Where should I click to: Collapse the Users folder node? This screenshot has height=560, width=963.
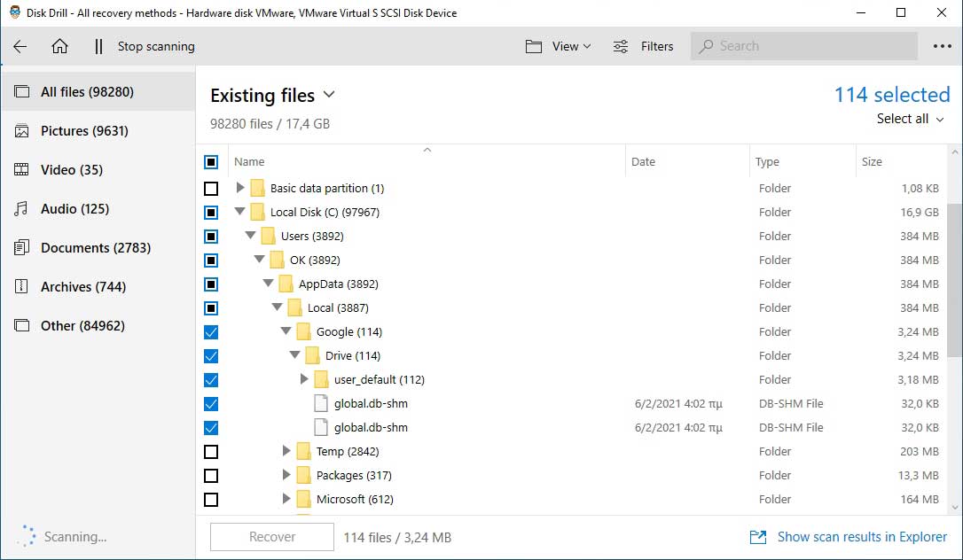click(250, 236)
